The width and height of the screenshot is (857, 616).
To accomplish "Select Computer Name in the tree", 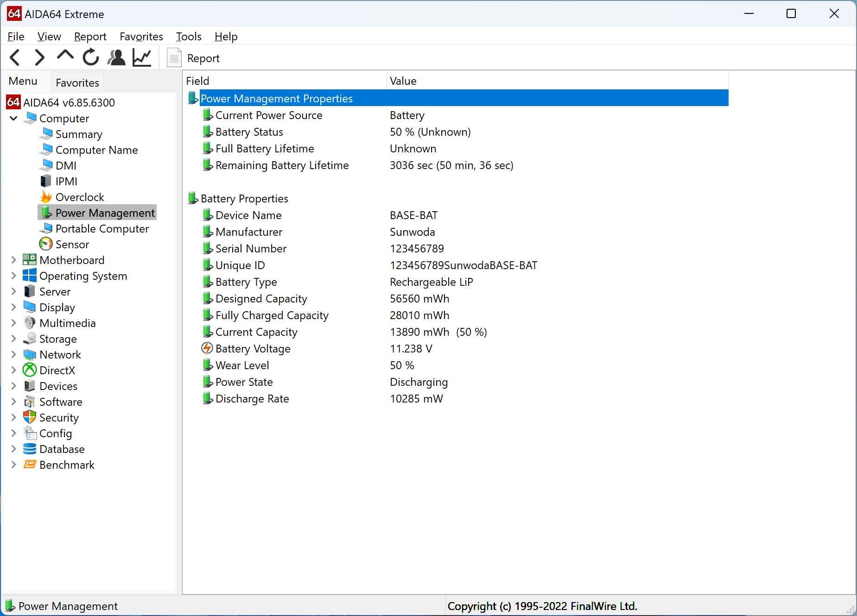I will coord(96,150).
